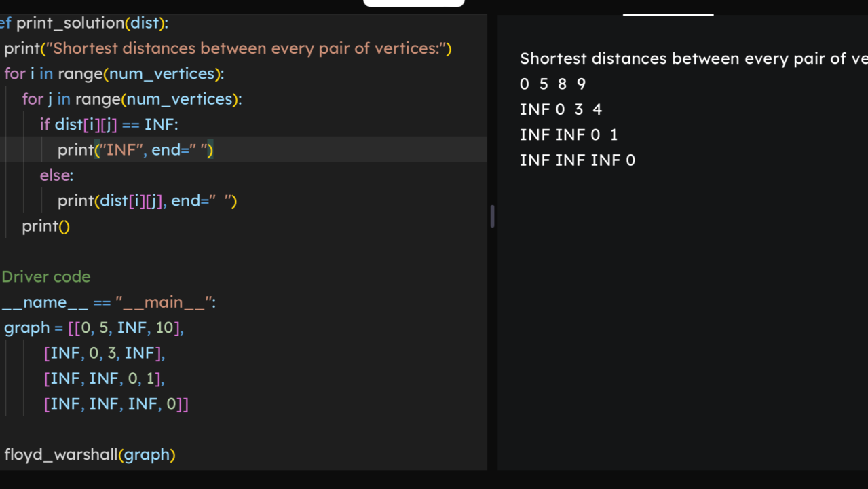Screen dimensions: 868x489
Task: Click the pane divider drag handle
Action: click(492, 217)
